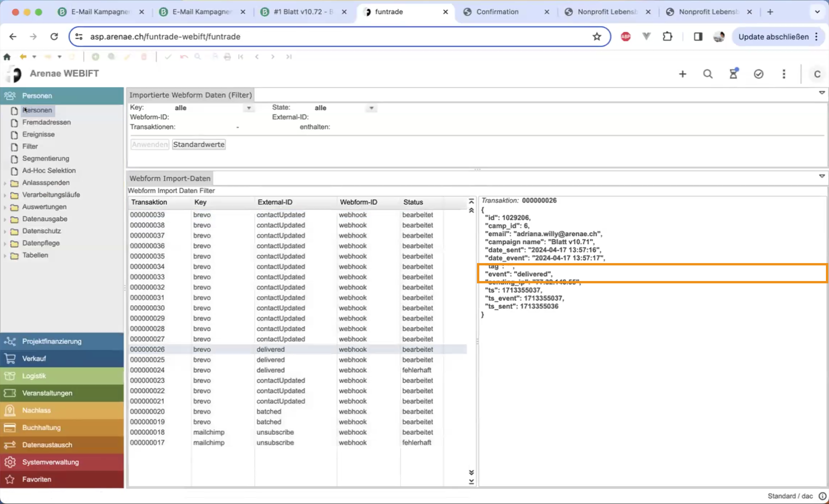Select transaction row 000000024

[x=147, y=370]
